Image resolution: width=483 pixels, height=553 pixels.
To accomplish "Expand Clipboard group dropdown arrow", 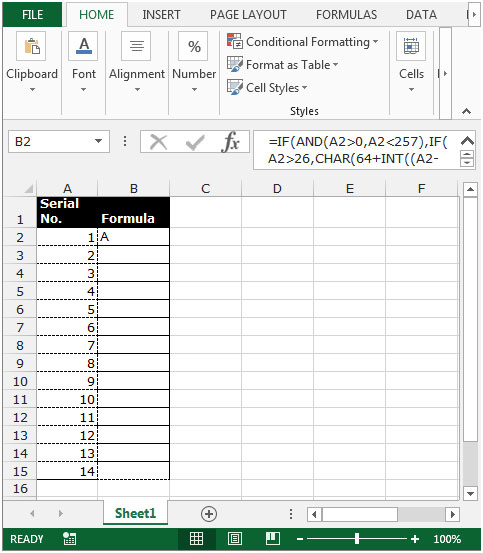I will pos(32,90).
